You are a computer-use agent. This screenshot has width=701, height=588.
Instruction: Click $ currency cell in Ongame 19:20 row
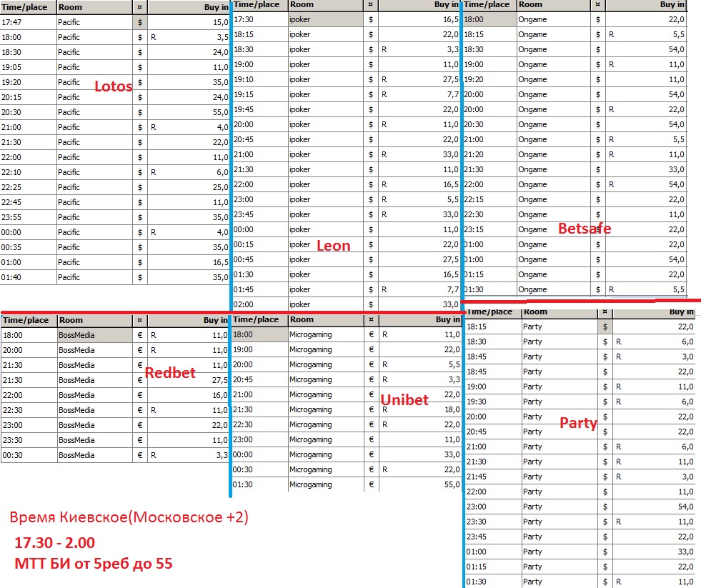(598, 79)
